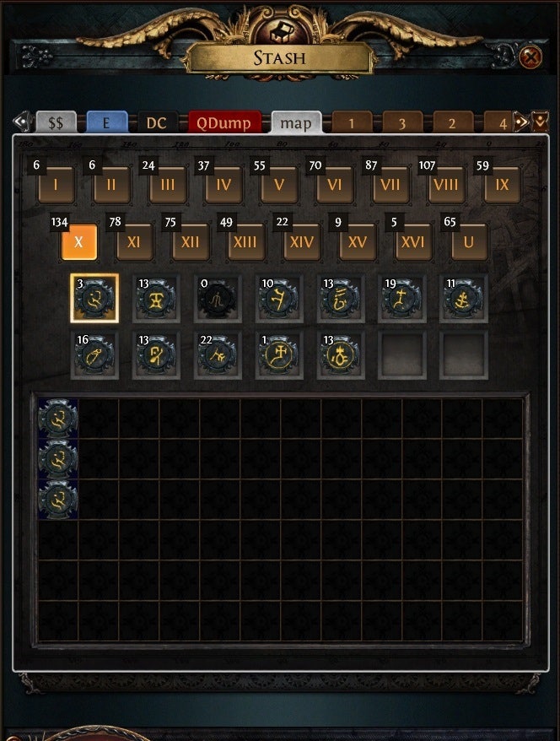The height and width of the screenshot is (741, 560).
Task: Click the blue E stash tab
Action: tap(107, 123)
